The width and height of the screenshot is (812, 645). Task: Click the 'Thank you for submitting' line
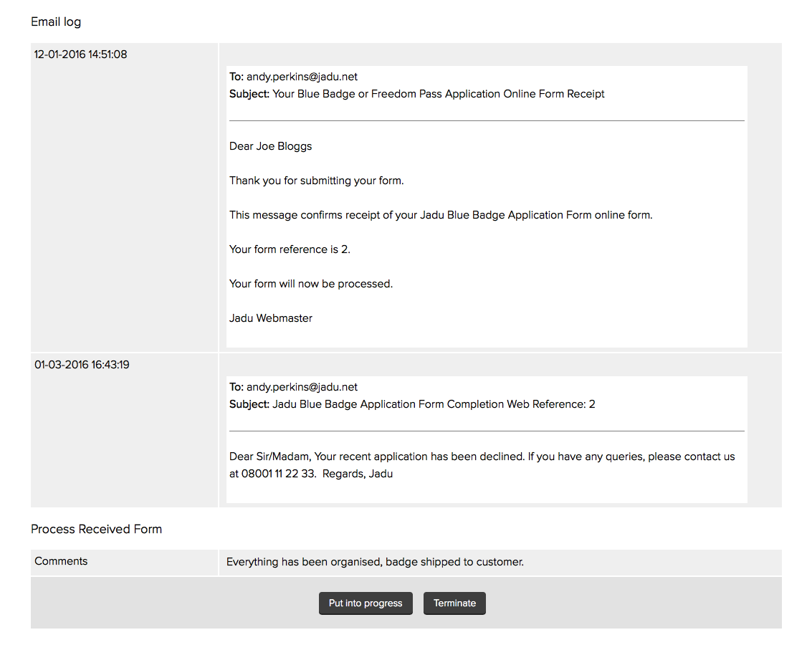tap(316, 181)
